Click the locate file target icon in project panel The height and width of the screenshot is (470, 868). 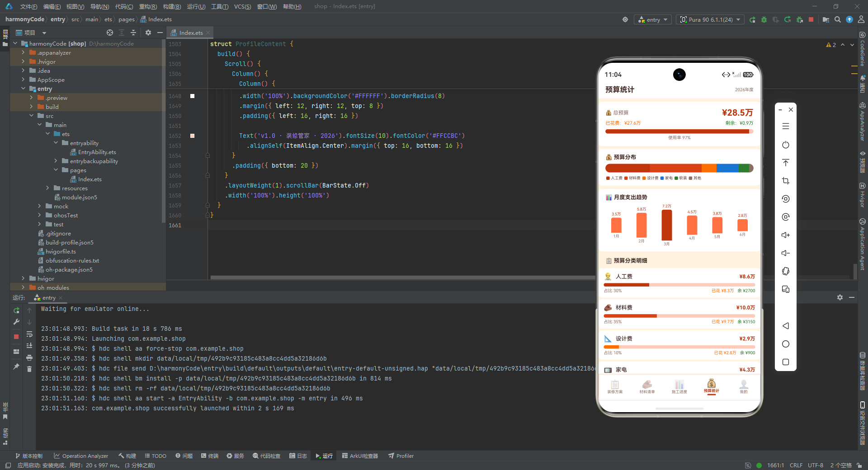pos(110,33)
